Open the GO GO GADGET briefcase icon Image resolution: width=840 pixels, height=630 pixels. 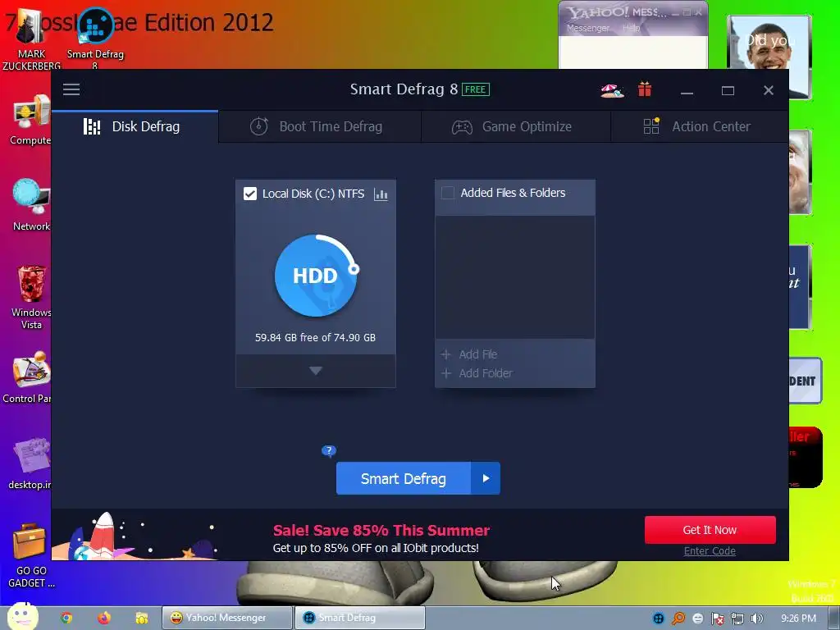(x=30, y=556)
